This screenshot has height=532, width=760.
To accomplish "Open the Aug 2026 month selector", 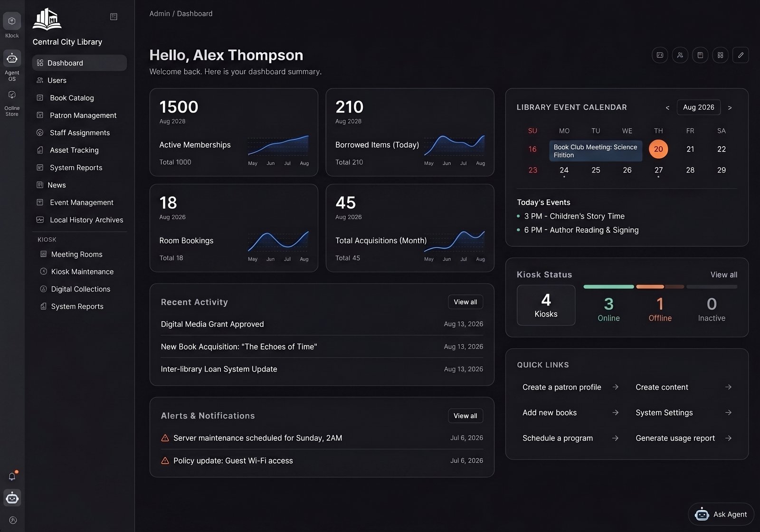I will 699,107.
